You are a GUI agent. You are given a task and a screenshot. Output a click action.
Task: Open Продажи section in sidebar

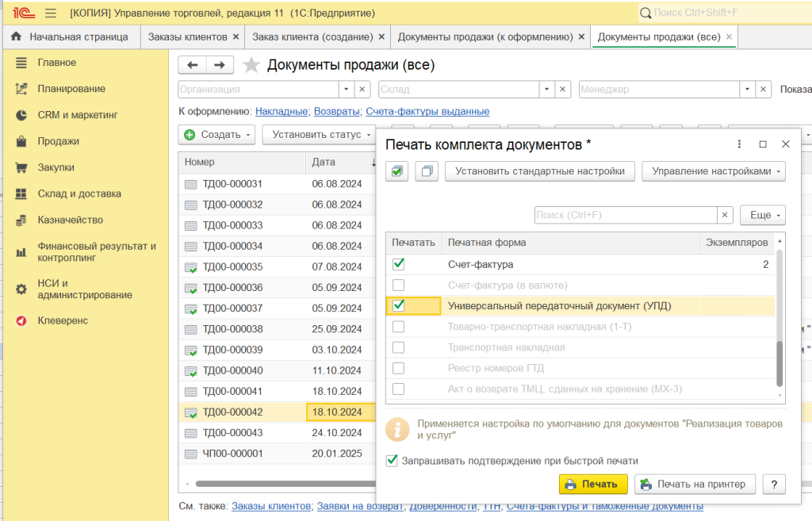59,141
